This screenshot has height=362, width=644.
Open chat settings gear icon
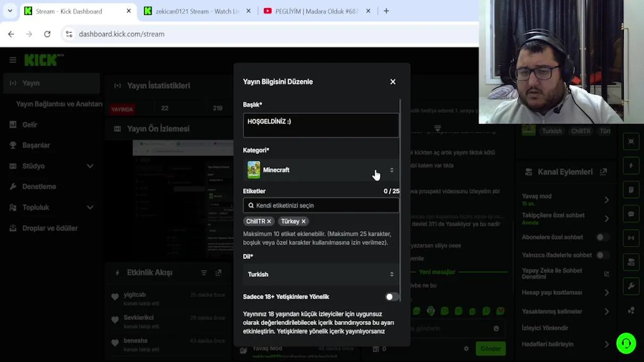point(466,348)
